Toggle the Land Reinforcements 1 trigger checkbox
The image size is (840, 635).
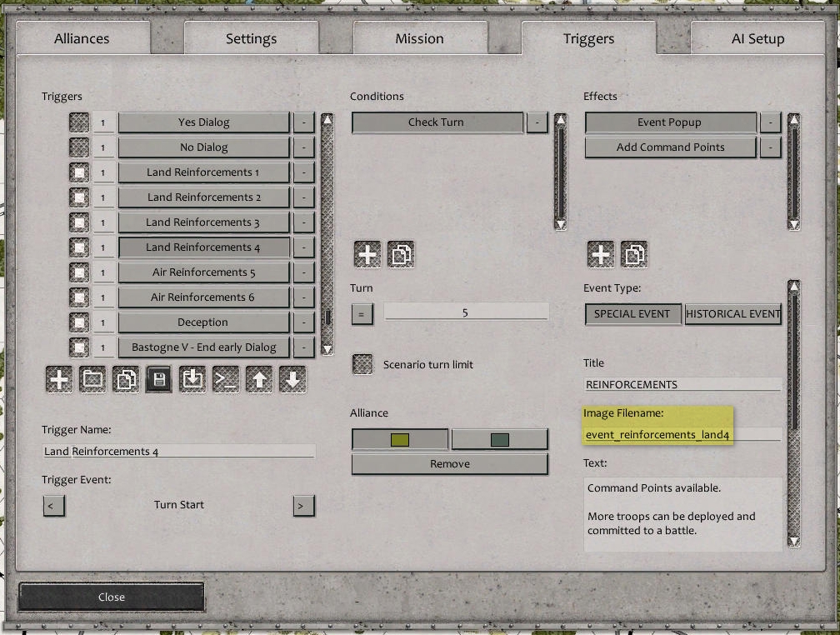pos(79,172)
